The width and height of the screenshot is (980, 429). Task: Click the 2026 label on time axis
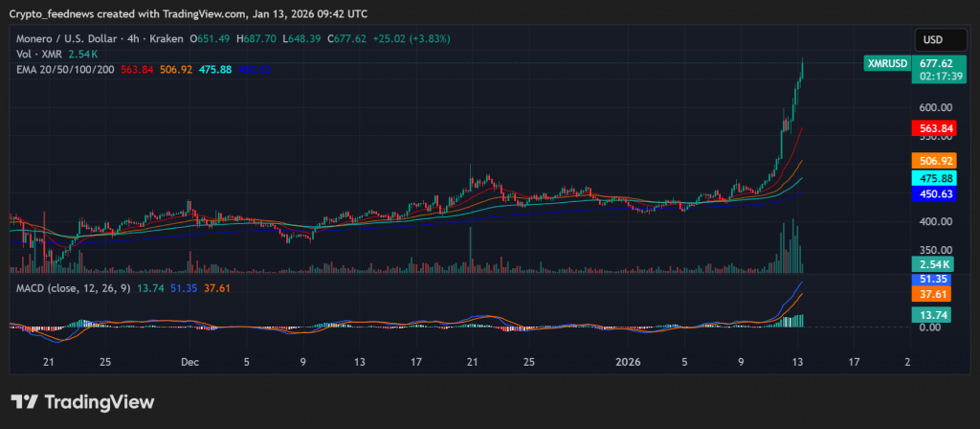coord(628,361)
